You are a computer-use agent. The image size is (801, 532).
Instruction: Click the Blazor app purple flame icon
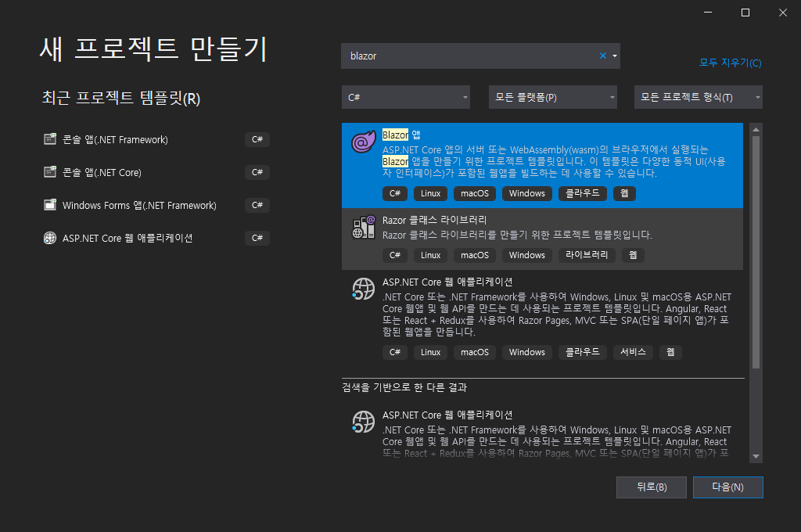point(363,142)
